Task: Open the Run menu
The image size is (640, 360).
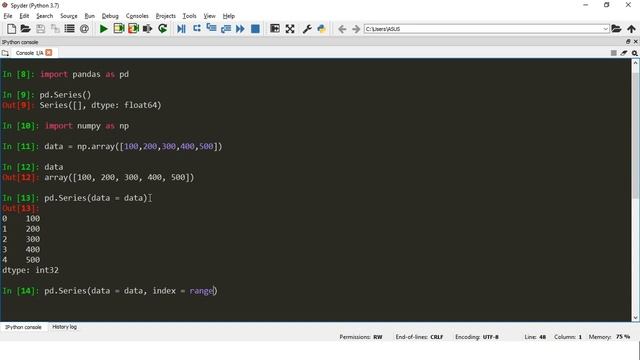Action: (89, 16)
